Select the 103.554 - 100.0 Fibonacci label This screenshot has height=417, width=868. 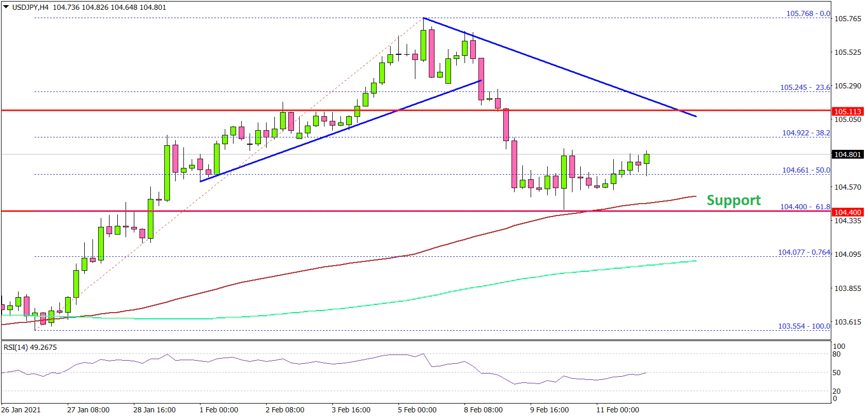(x=804, y=326)
